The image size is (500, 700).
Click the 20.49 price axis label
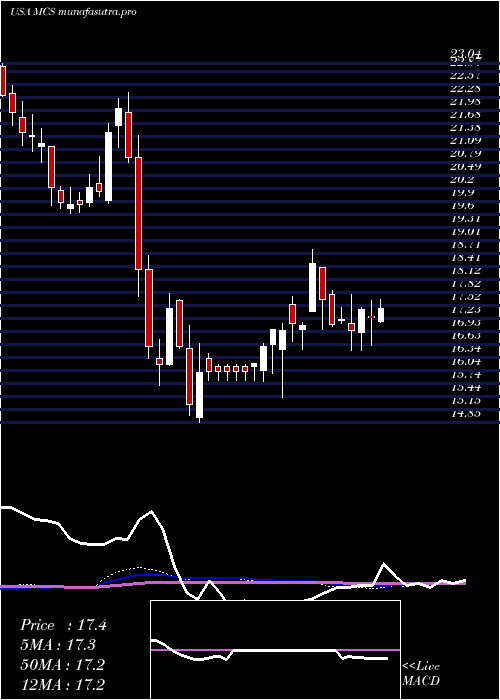tap(466, 167)
